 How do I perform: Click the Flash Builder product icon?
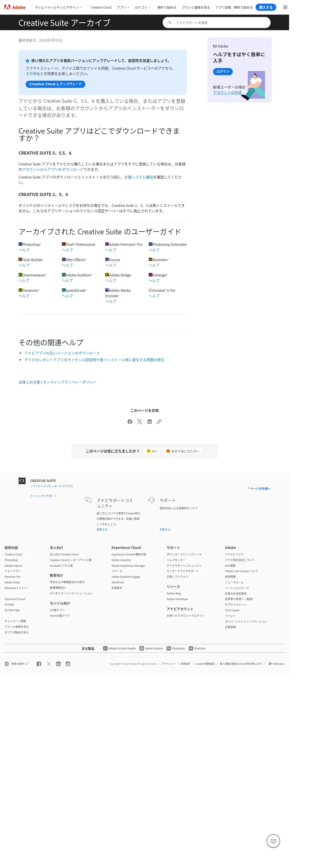[x=20, y=259]
